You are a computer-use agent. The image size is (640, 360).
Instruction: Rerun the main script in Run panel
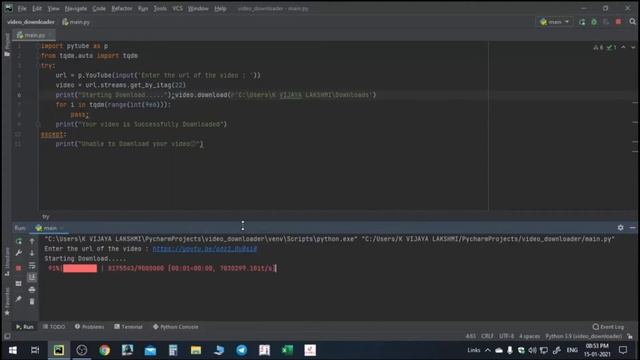(x=19, y=241)
